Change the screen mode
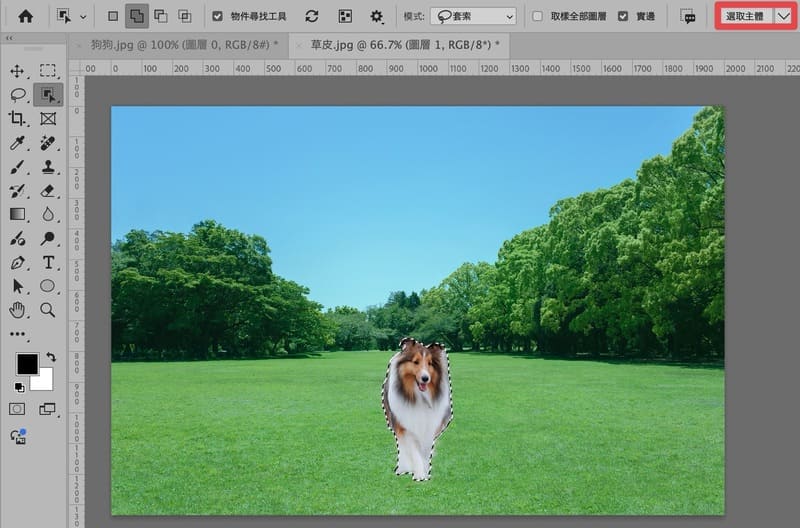Image resolution: width=800 pixels, height=528 pixels. [x=47, y=409]
